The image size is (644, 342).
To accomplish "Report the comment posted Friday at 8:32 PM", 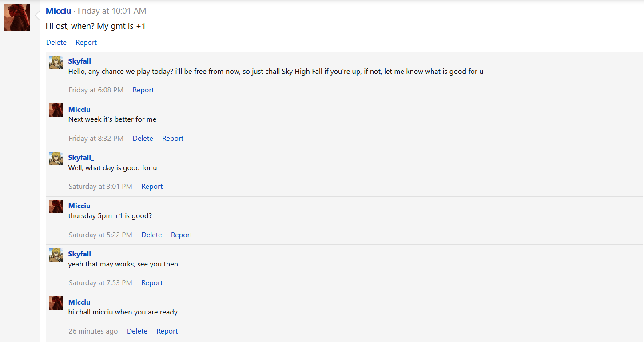I will 173,139.
